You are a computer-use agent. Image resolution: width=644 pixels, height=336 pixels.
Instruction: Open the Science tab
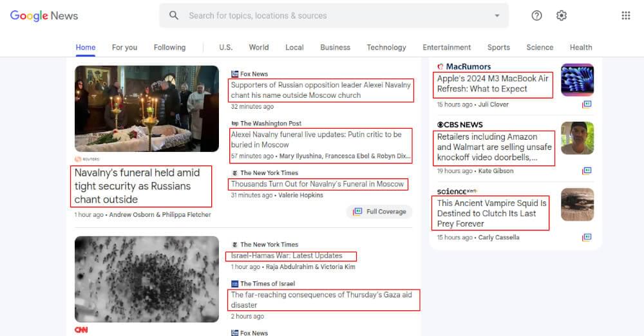pos(540,47)
